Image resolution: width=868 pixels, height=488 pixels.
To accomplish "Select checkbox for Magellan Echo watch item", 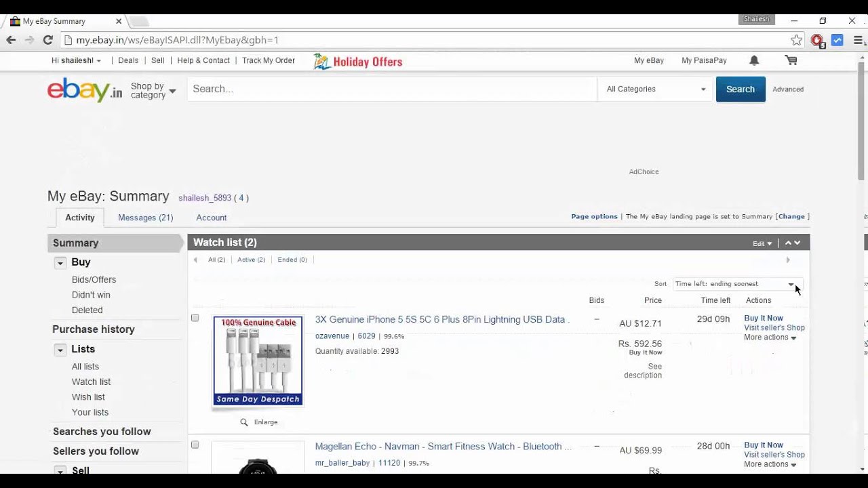I will point(195,445).
